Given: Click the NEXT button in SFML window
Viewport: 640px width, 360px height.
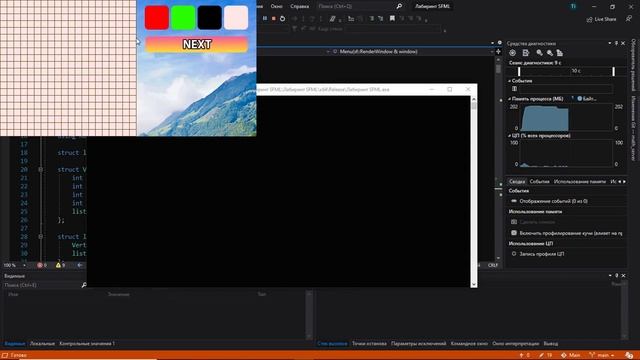Looking at the screenshot, I should tap(197, 44).
